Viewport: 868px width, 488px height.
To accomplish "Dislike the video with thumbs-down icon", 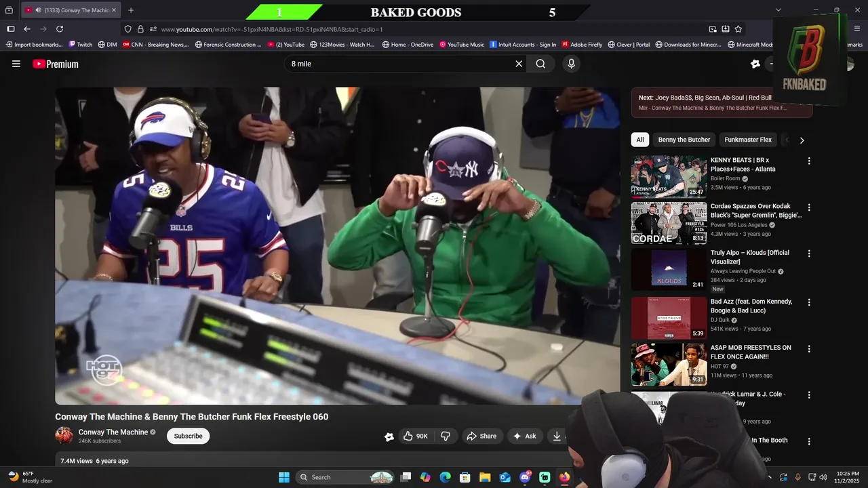I will pyautogui.click(x=446, y=436).
